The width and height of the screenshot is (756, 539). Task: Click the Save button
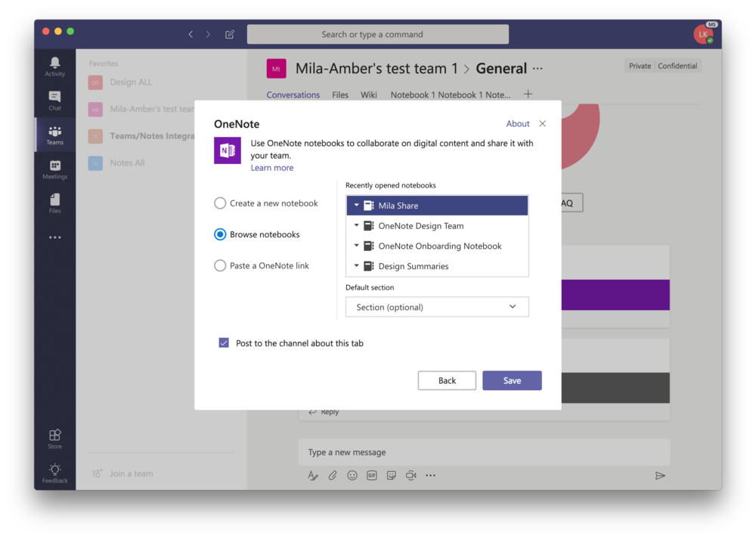tap(512, 380)
